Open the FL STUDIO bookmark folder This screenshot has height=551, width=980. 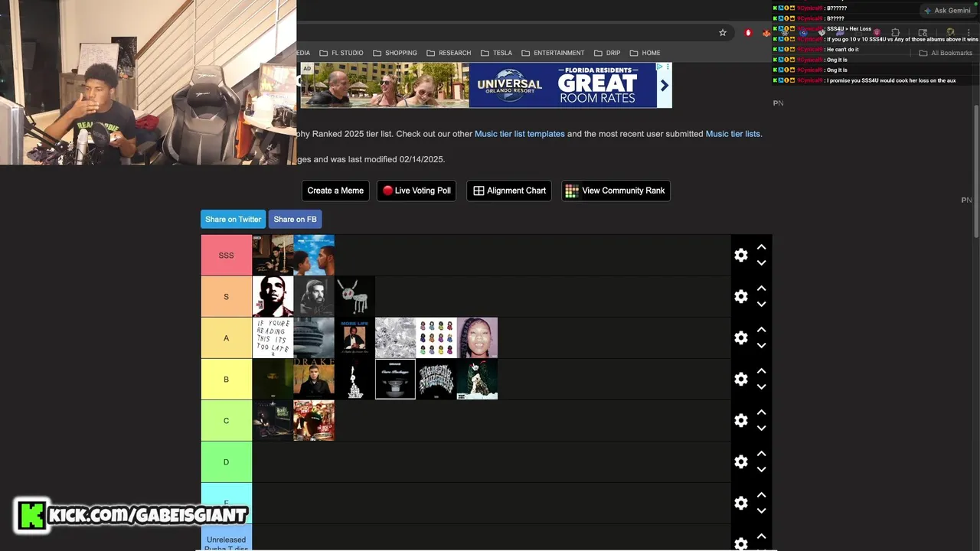pos(341,53)
